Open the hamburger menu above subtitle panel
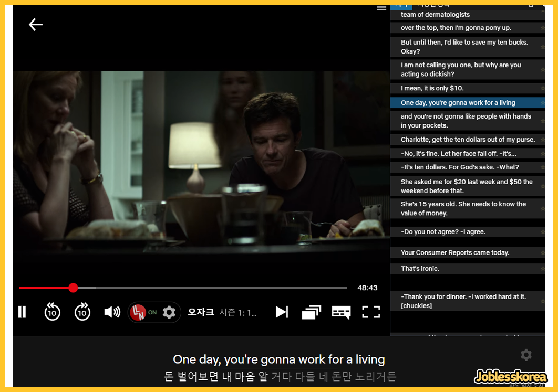 point(381,8)
